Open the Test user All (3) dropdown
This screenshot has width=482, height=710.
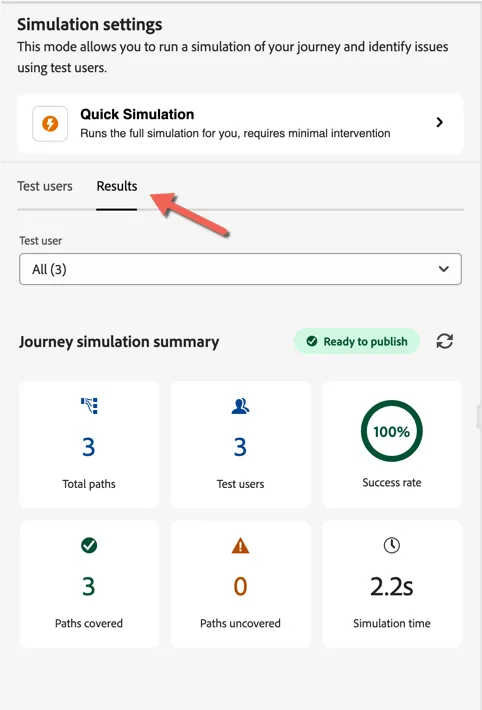coord(241,269)
